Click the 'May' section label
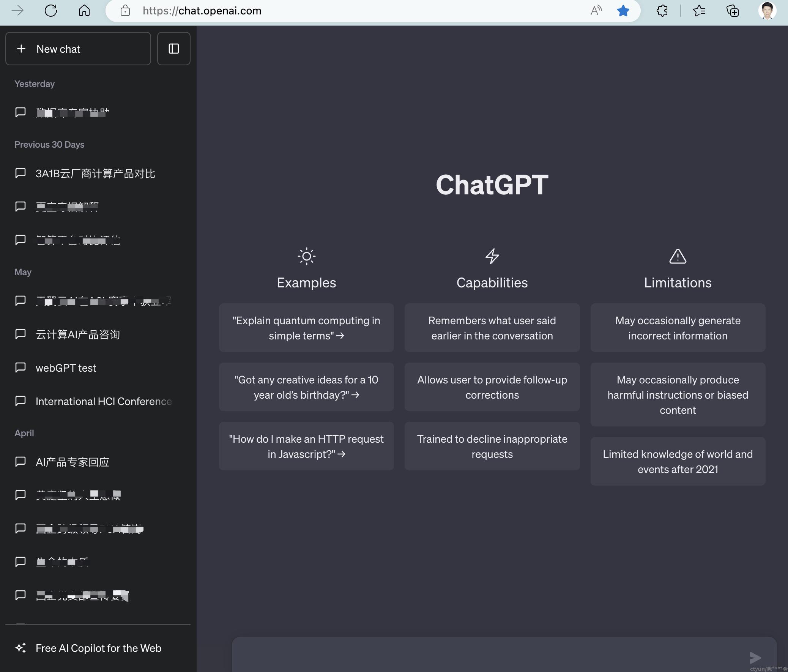Viewport: 788px width, 672px height. coord(23,272)
